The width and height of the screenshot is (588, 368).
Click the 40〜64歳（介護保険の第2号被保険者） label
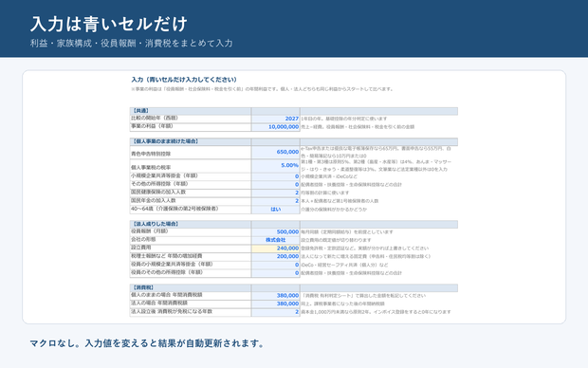(175, 209)
